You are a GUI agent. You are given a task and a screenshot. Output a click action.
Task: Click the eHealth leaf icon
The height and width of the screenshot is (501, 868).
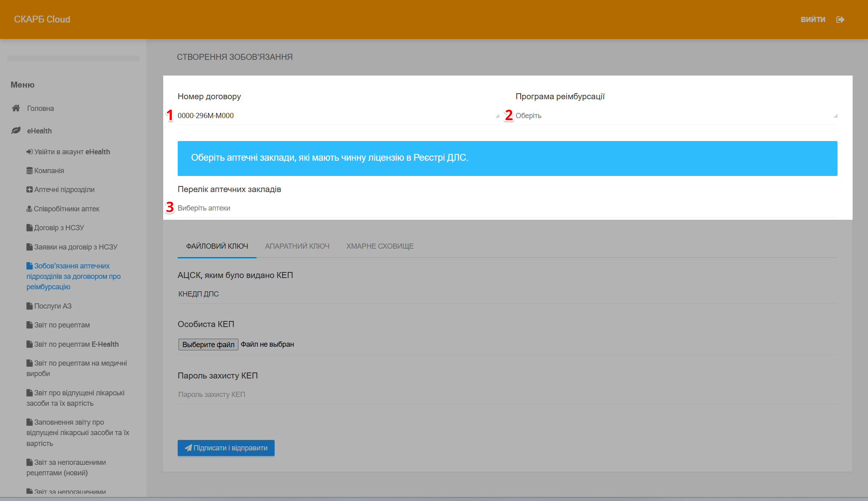pyautogui.click(x=16, y=131)
